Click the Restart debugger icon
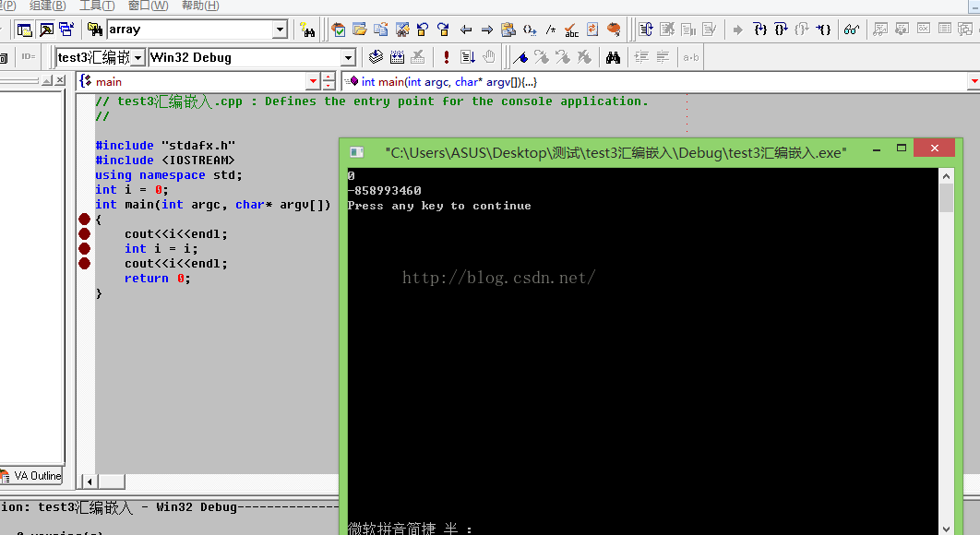This screenshot has height=535, width=980. click(646, 30)
